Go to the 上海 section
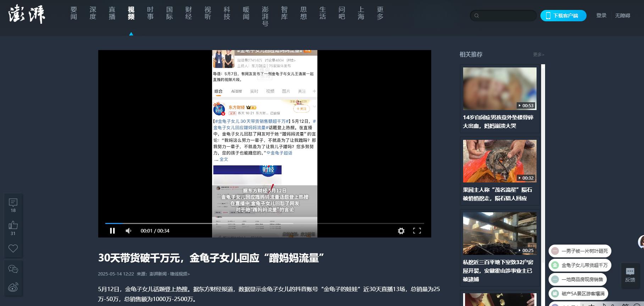The width and height of the screenshot is (644, 306). [361, 13]
